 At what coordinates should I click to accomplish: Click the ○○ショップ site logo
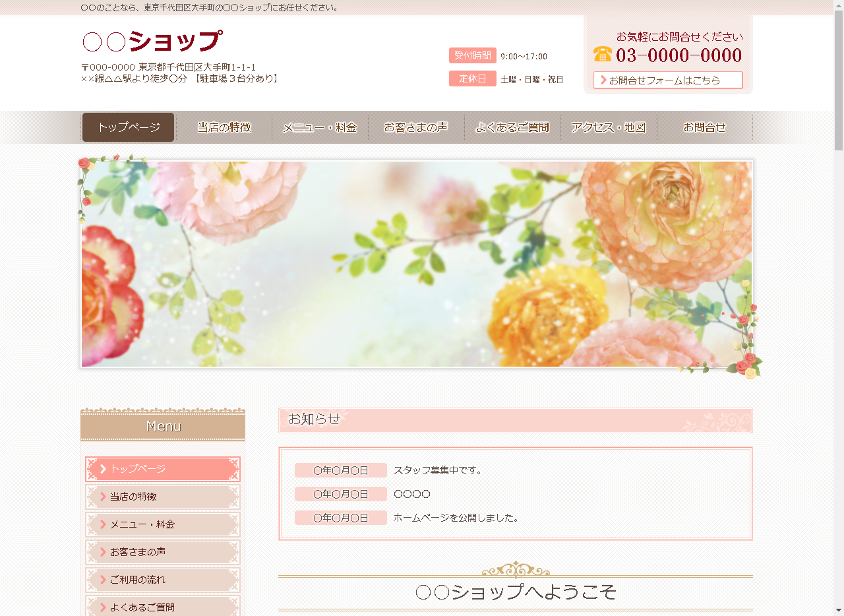pos(152,41)
